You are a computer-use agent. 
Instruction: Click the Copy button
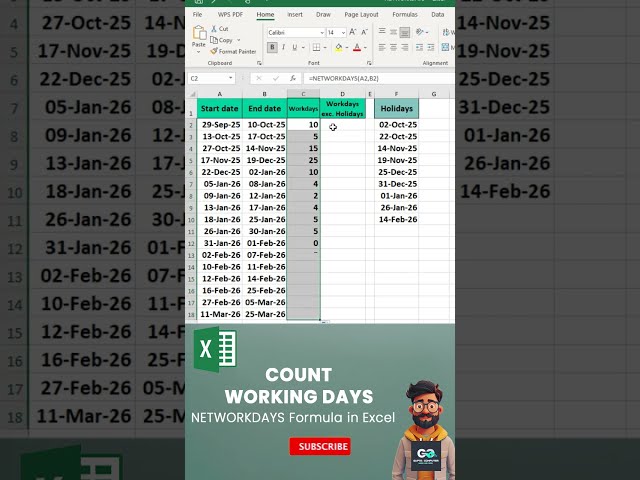click(221, 40)
